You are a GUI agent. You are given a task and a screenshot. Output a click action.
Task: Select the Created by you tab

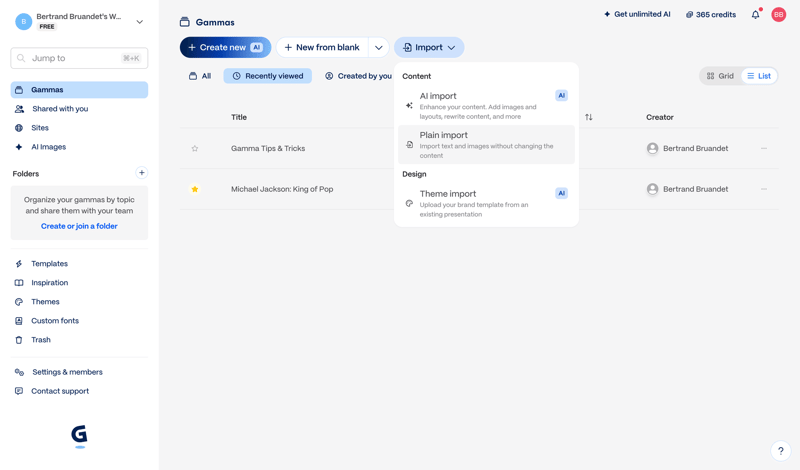[359, 76]
